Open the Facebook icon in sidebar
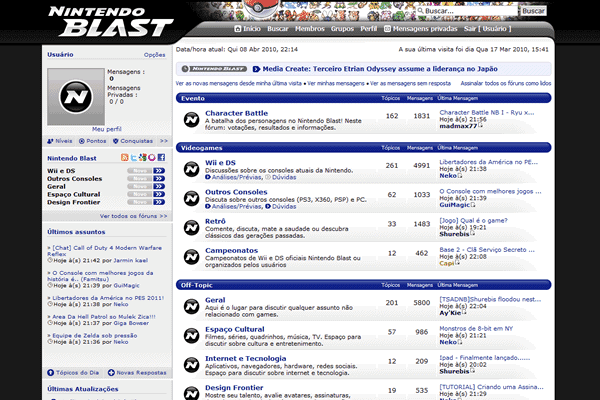Screen dimensions: 600x400 [x=161, y=157]
